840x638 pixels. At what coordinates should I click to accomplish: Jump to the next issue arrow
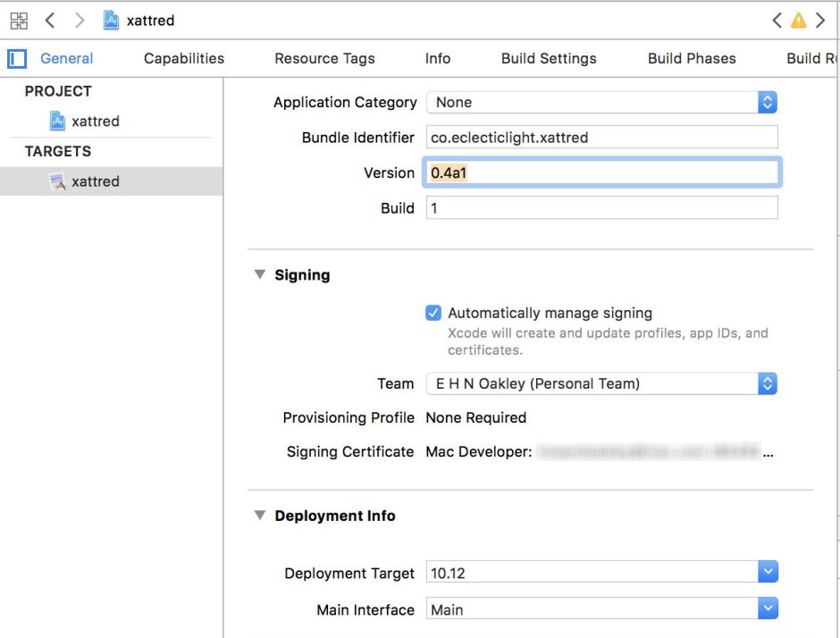(820, 21)
